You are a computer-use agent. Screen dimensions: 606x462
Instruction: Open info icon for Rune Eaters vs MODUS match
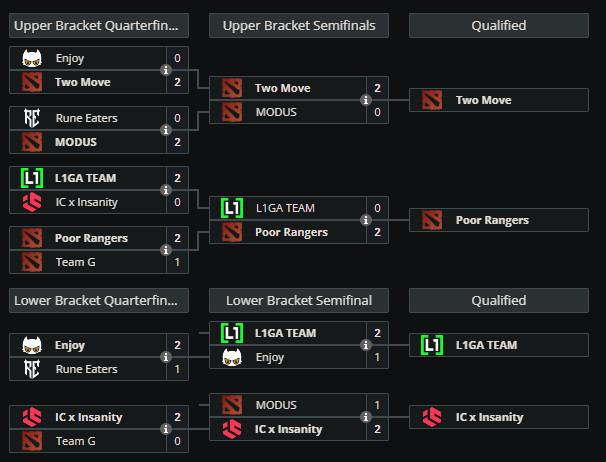click(166, 130)
